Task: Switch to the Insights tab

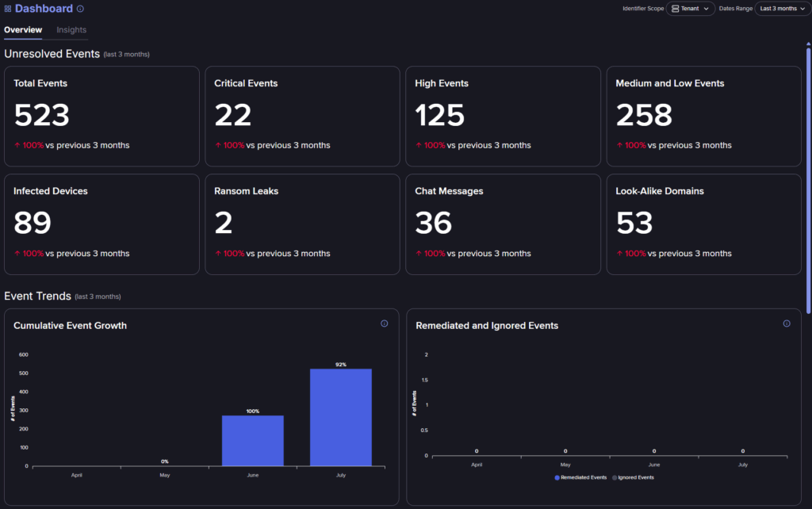Action: click(71, 30)
